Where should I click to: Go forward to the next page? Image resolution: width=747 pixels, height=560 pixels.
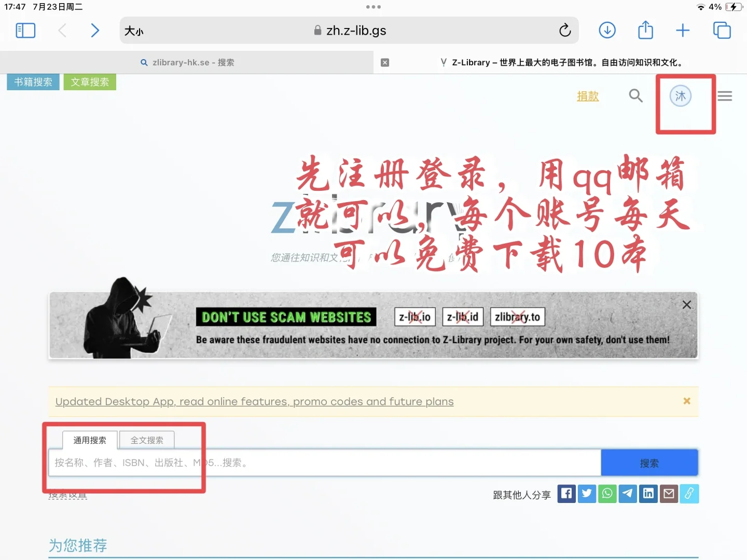coord(95,31)
